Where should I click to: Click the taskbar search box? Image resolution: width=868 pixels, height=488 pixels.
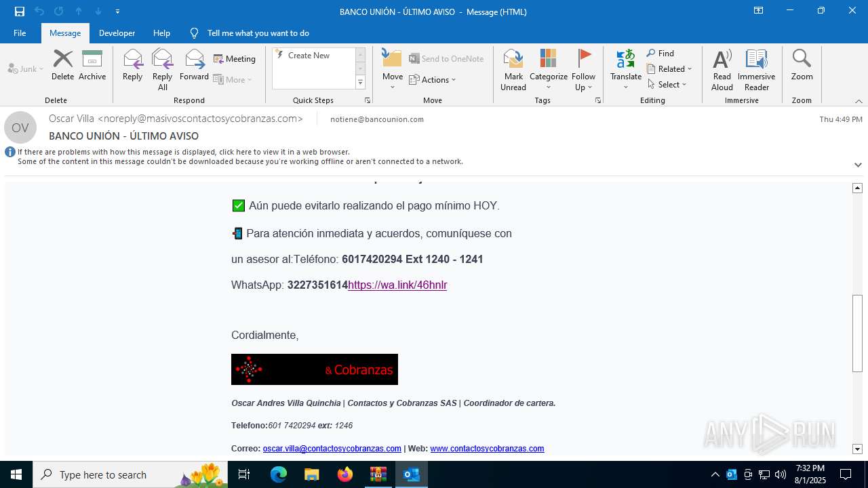pyautogui.click(x=131, y=474)
